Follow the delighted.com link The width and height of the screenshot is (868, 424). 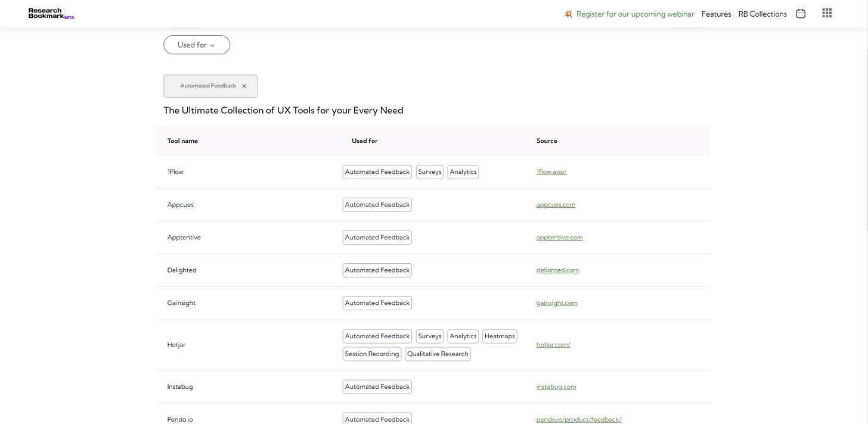tap(557, 270)
